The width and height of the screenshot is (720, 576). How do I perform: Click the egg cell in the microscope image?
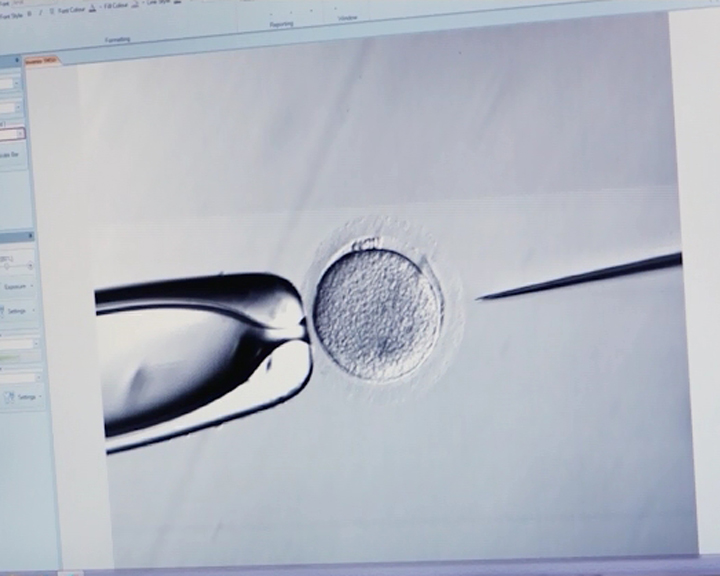[378, 314]
